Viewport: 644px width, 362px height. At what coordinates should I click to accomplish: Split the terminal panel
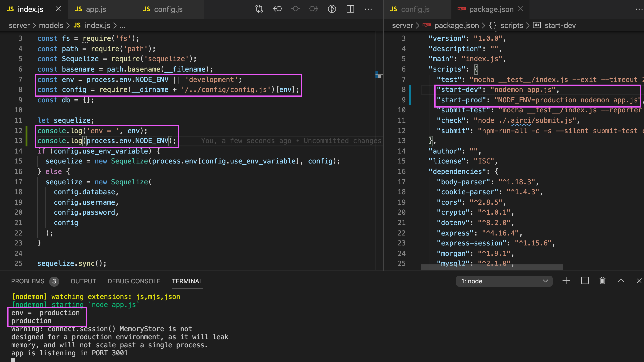pyautogui.click(x=585, y=281)
